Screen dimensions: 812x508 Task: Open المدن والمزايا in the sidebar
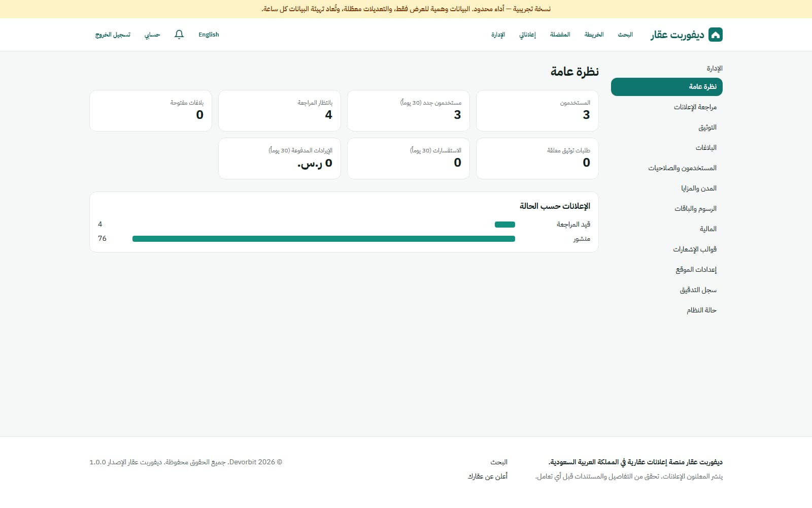666,188
